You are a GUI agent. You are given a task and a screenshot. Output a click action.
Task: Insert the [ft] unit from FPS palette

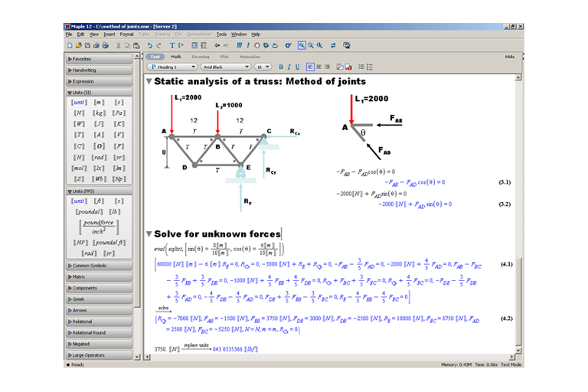pyautogui.click(x=99, y=201)
